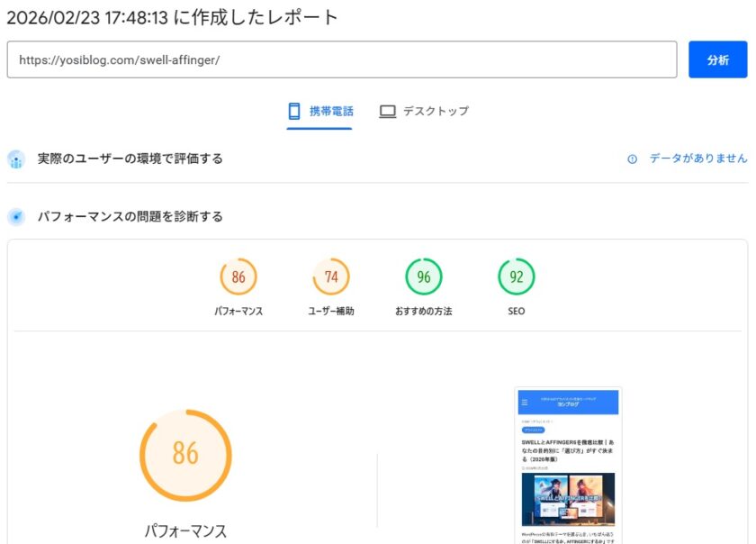Select the small 86 performance score gauge
This screenshot has width=756, height=544.
[238, 277]
